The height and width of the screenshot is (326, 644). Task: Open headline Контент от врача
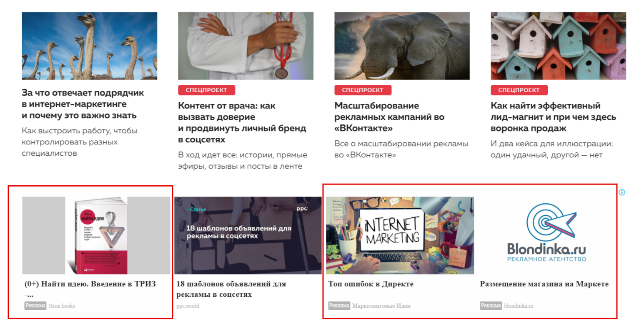[242, 122]
